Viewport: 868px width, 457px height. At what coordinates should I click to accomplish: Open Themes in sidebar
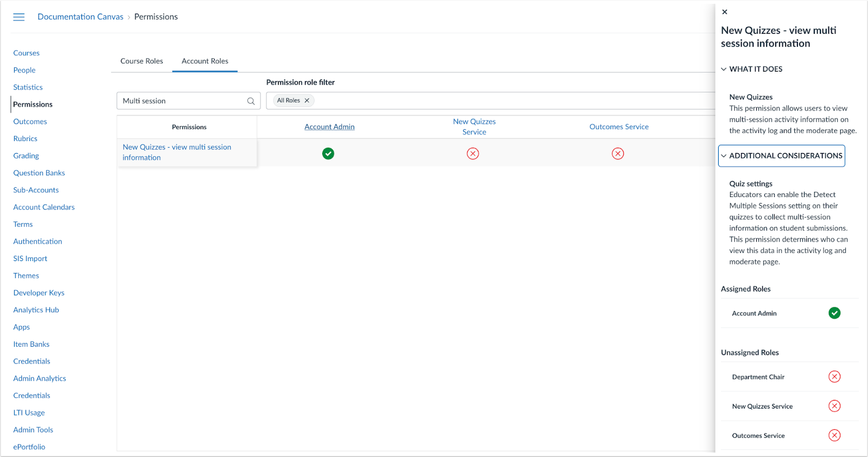click(26, 275)
